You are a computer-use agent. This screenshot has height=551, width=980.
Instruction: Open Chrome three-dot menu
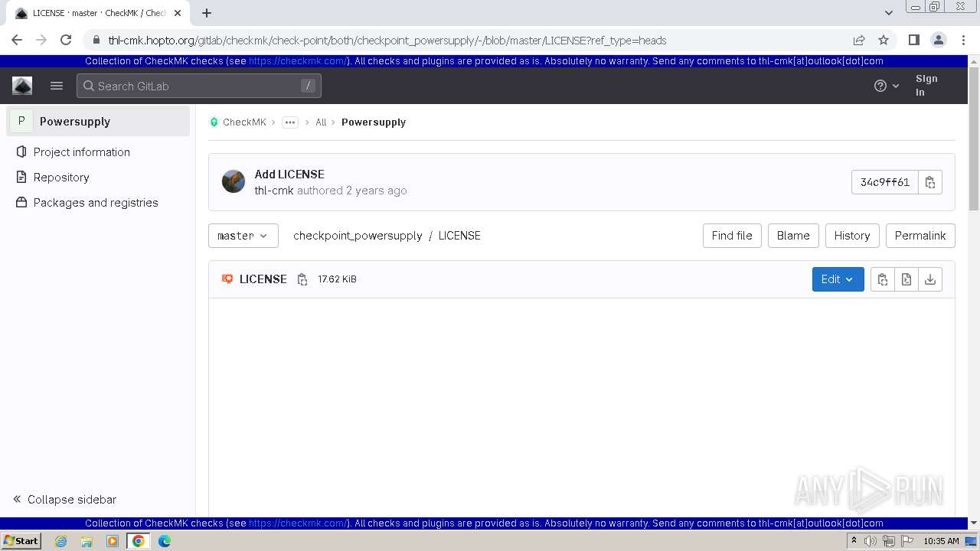pos(962,40)
